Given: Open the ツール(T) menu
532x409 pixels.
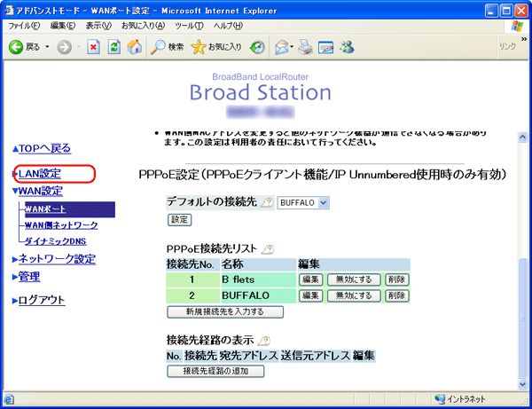Looking at the screenshot, I should pos(190,26).
